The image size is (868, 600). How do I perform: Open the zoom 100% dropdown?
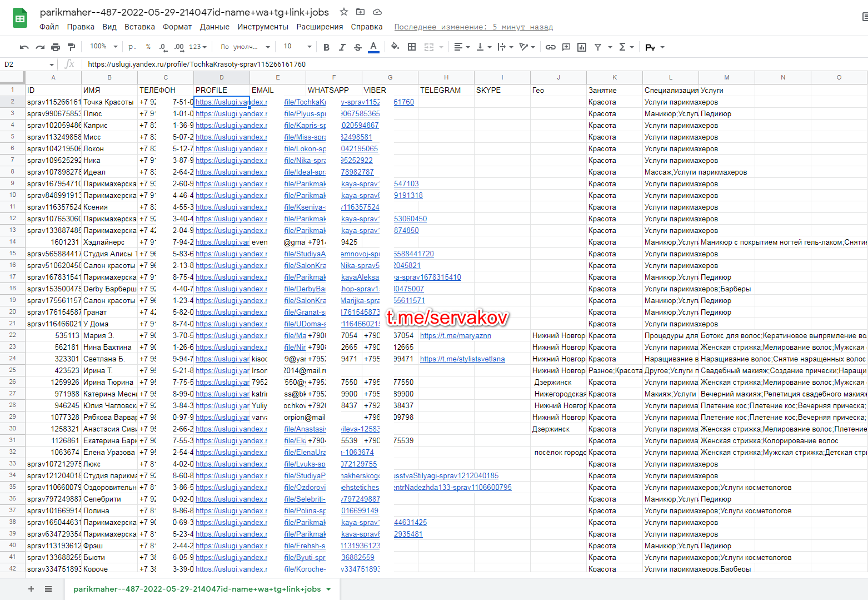104,47
